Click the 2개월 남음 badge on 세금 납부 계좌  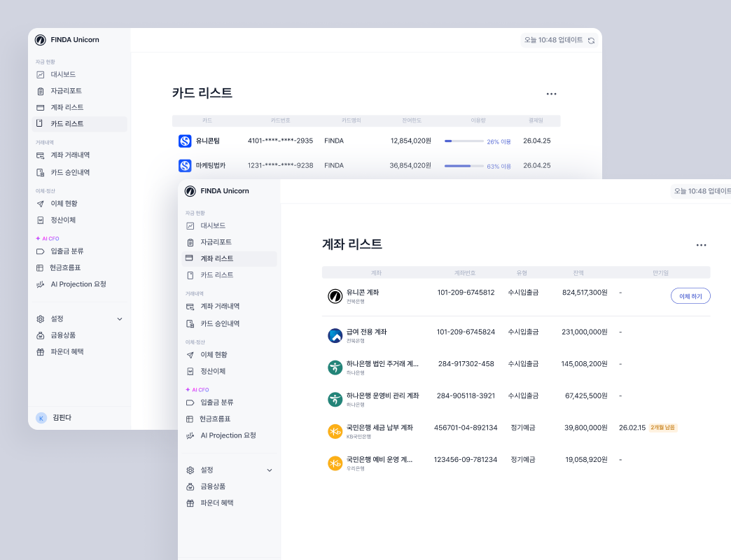tap(662, 427)
